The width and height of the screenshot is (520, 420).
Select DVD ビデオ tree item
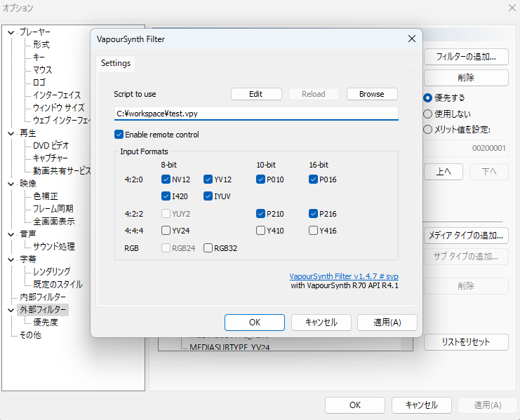coord(51,145)
